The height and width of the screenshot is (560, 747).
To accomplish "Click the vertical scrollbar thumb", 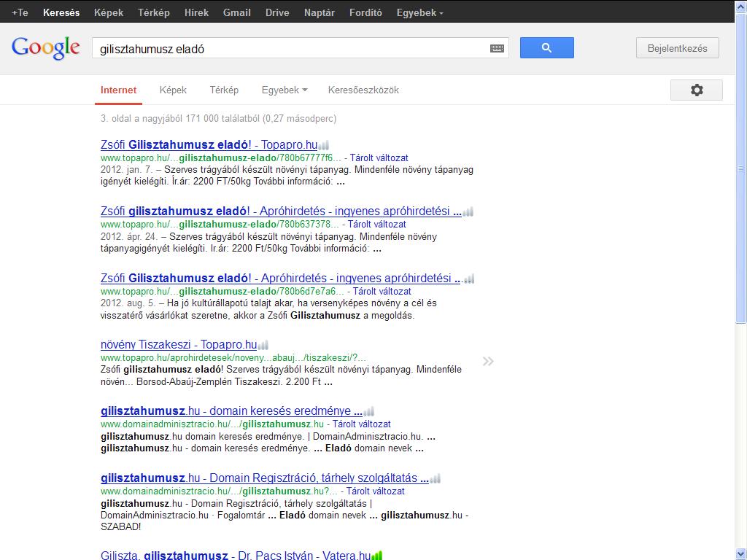I will (x=741, y=169).
